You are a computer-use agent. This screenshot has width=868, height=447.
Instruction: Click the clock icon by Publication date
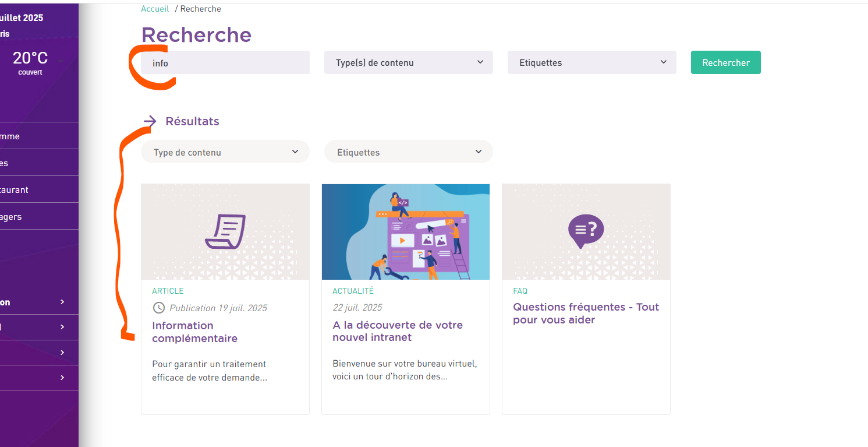click(158, 308)
